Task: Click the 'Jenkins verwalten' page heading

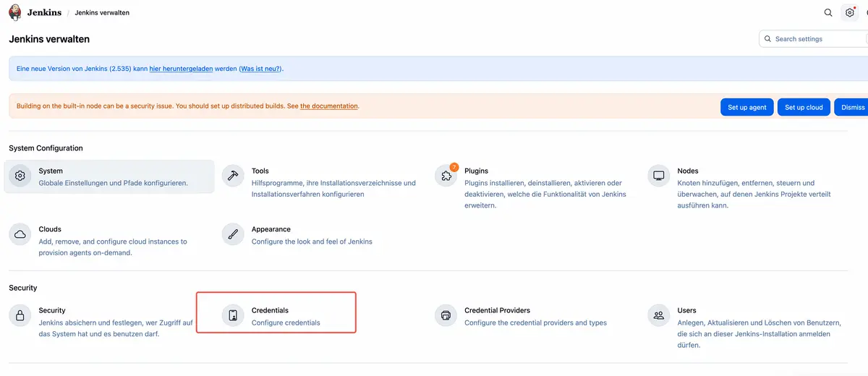Action: (49, 39)
